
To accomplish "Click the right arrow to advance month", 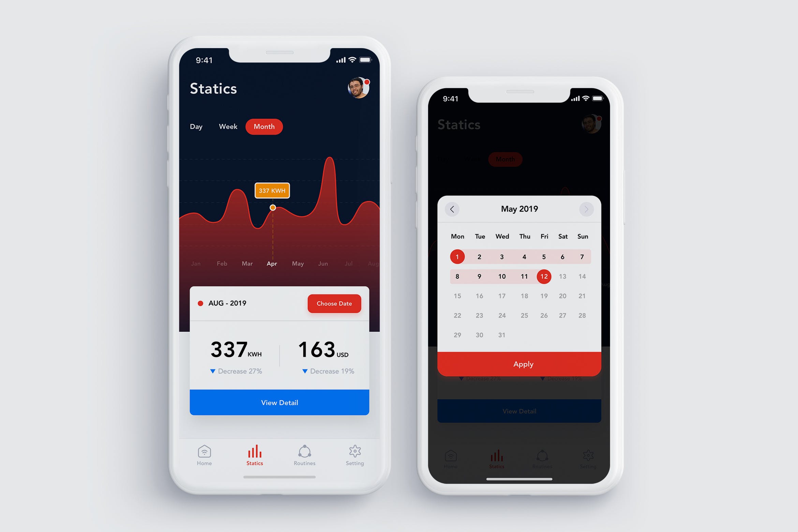I will coord(586,208).
